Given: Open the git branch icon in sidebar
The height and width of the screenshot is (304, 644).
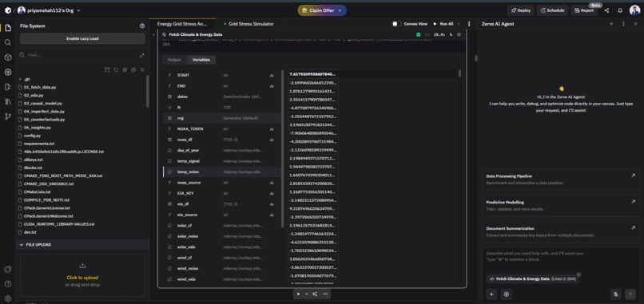Looking at the screenshot, I should [8, 116].
